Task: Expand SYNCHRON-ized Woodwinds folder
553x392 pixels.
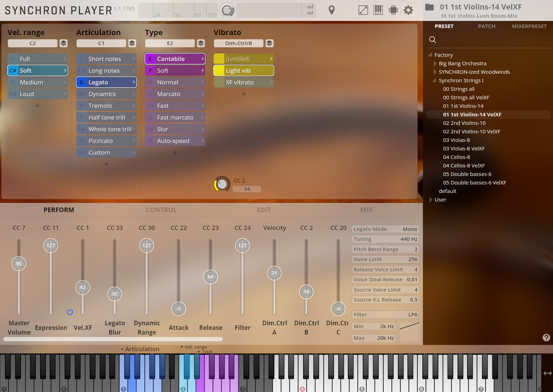Action: coord(435,72)
